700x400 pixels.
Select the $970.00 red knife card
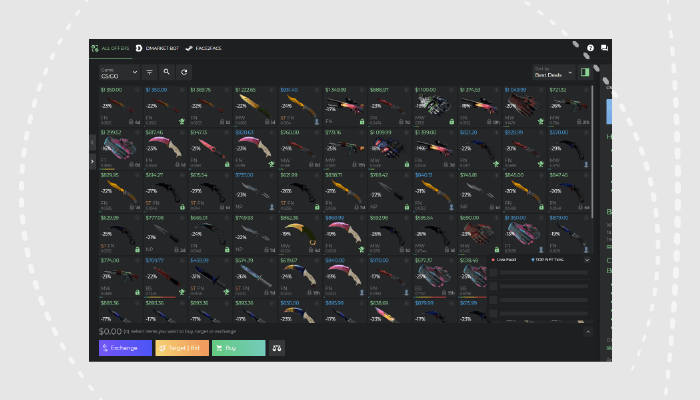(x=389, y=277)
